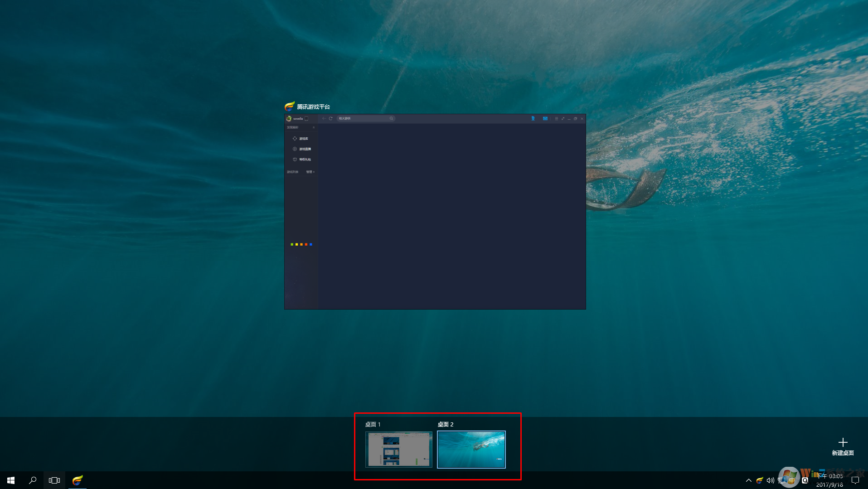Open the Windows Start button
The height and width of the screenshot is (489, 868).
point(11,480)
